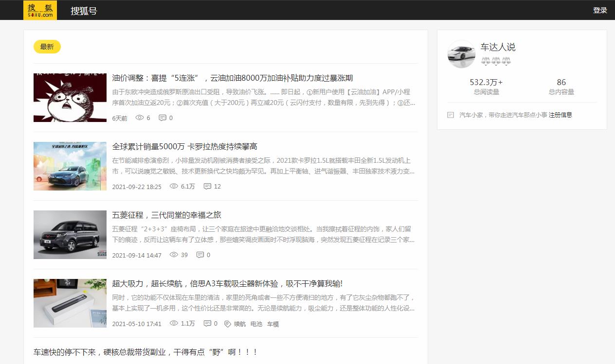Open article 全球累计销量5000万 卡罗拉热度持续攀高
The width and height of the screenshot is (615, 364).
185,146
